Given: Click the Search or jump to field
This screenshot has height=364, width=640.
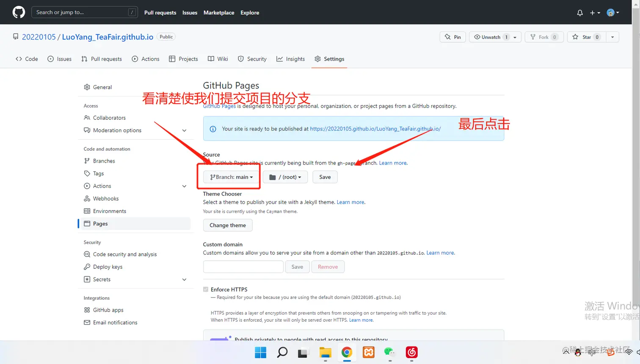Looking at the screenshot, I should 85,12.
